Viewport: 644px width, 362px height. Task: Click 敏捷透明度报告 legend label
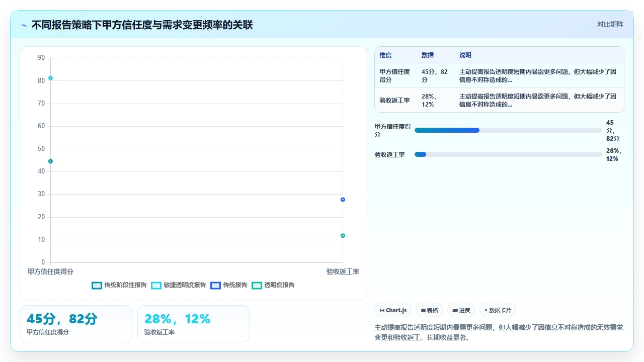[185, 285]
